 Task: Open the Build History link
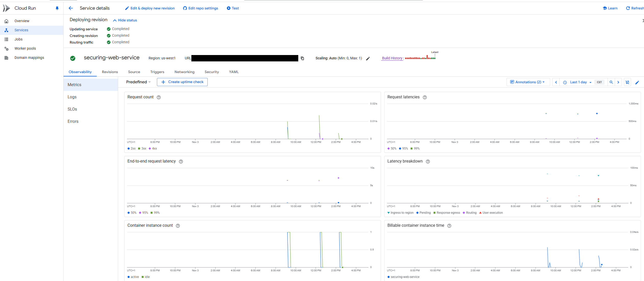[392, 58]
